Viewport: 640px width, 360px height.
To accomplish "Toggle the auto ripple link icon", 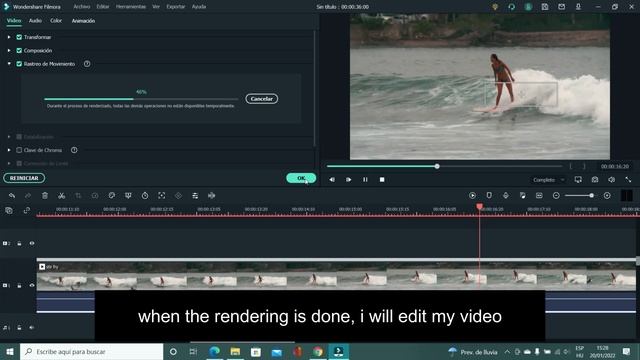I will pos(27,211).
